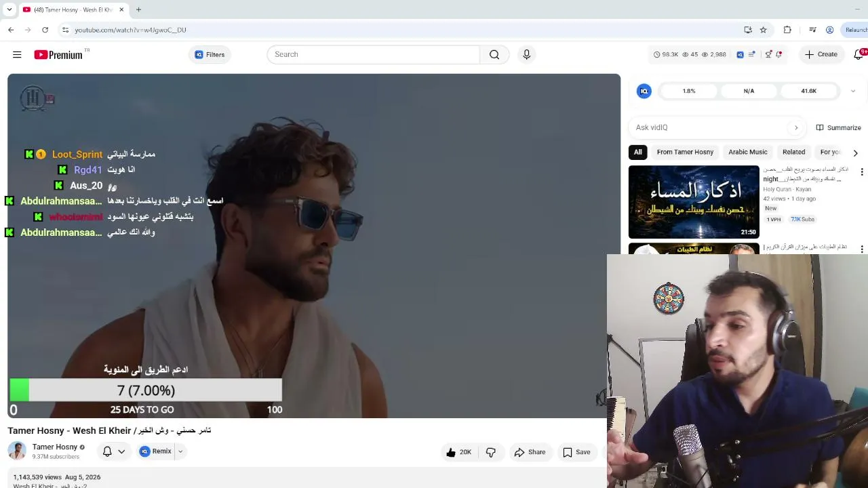Screen dimensions: 868x488
Task: Open the vidIQ trophy icon
Action: [768, 54]
